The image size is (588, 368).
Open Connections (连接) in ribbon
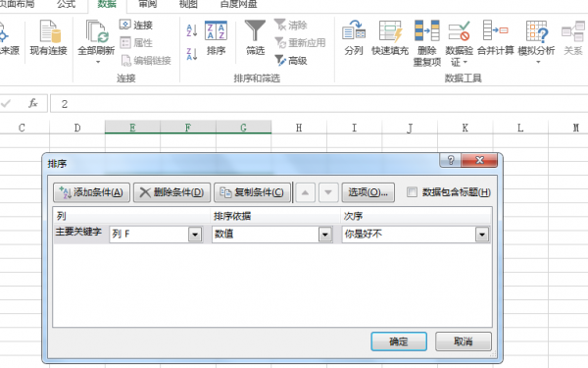(x=136, y=25)
